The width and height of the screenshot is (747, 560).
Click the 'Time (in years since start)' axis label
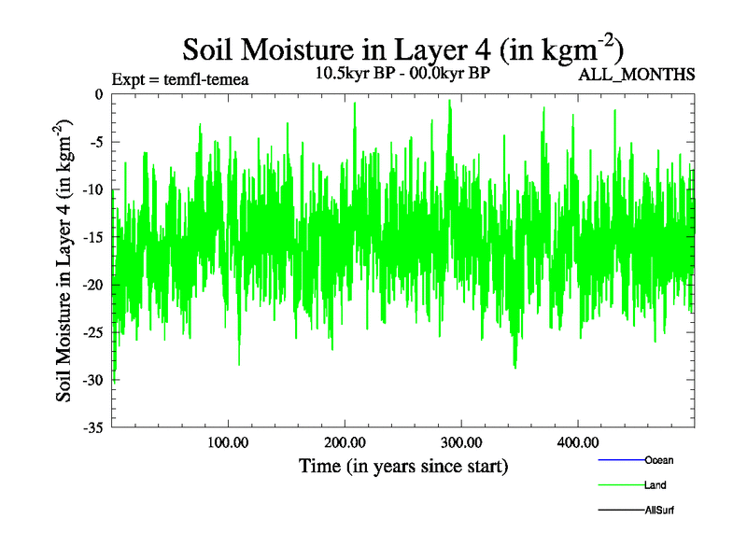402,465
